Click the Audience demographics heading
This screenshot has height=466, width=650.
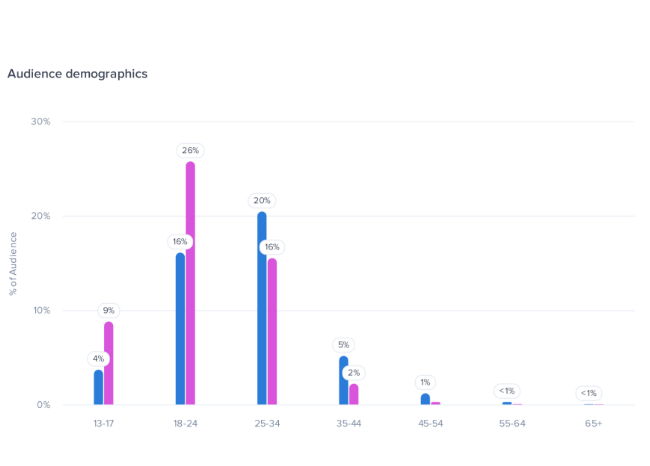pos(77,74)
